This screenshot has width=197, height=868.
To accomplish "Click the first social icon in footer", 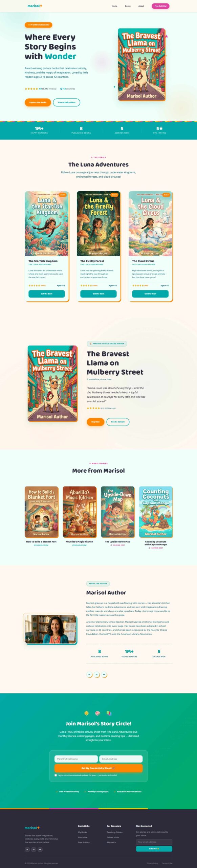I will pos(27,849).
